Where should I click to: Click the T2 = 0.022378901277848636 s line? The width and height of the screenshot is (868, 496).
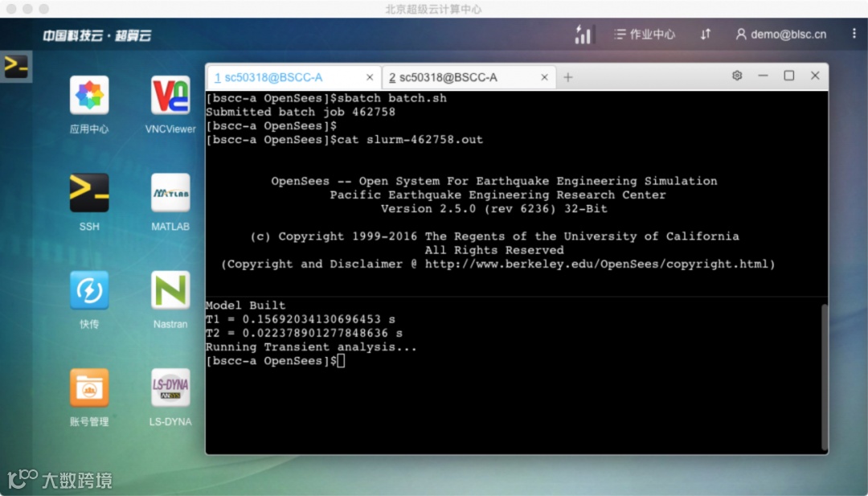click(x=305, y=334)
